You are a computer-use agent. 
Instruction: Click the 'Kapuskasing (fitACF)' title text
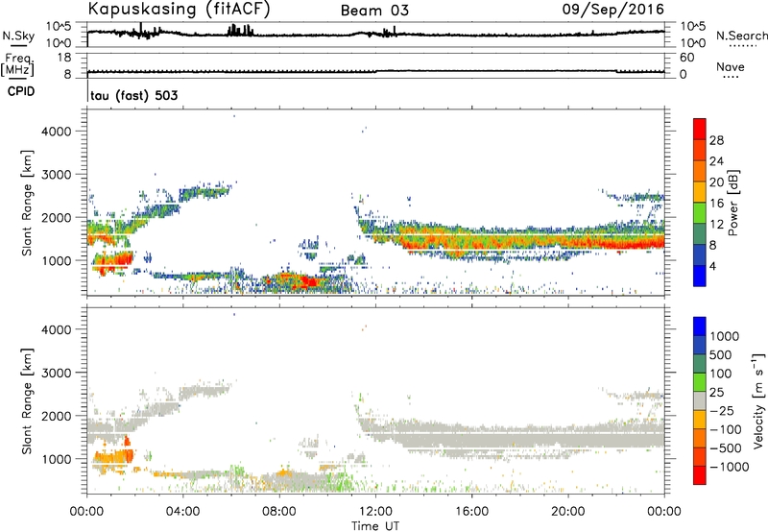(179, 9)
